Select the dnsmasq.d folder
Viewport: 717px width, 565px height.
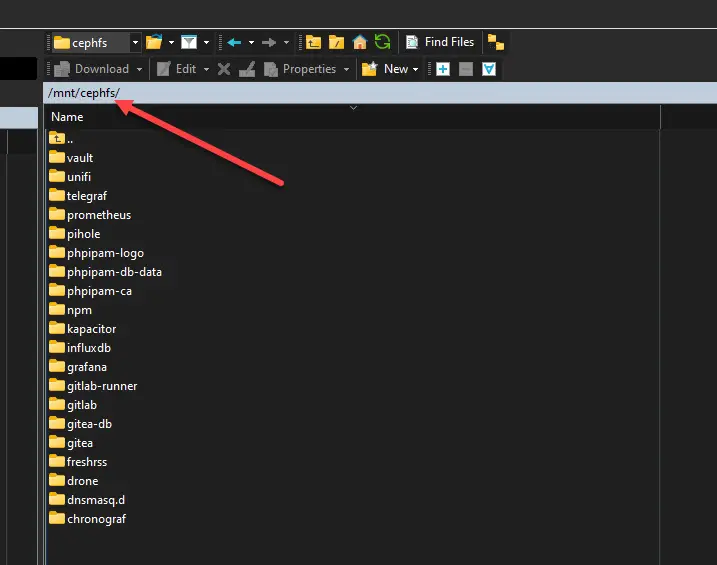tap(87, 500)
